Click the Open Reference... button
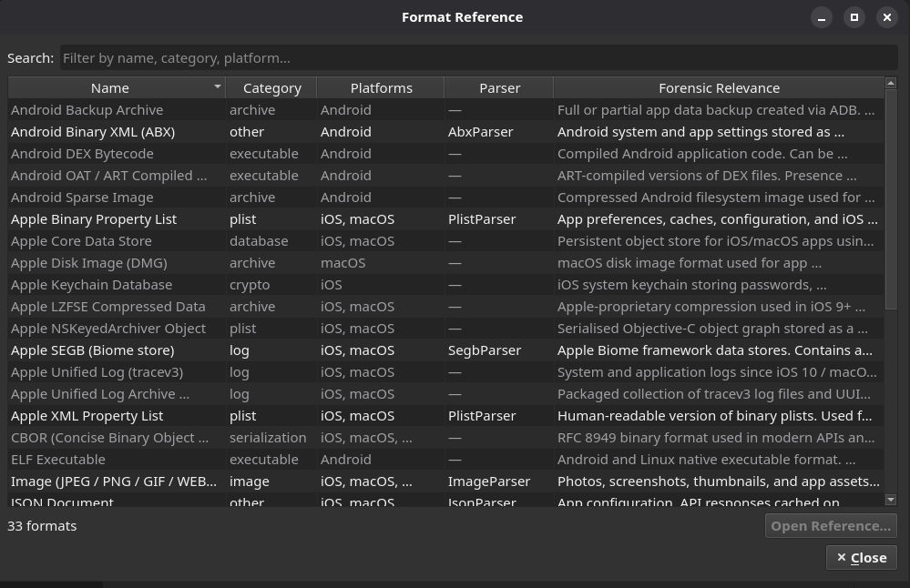The width and height of the screenshot is (910, 588). pyautogui.click(x=831, y=526)
